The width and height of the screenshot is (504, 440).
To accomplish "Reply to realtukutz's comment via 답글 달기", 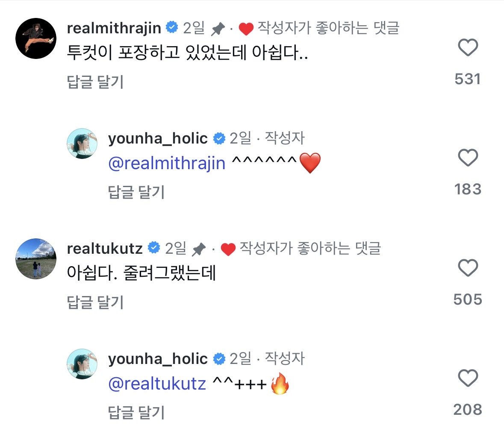I will tap(95, 302).
